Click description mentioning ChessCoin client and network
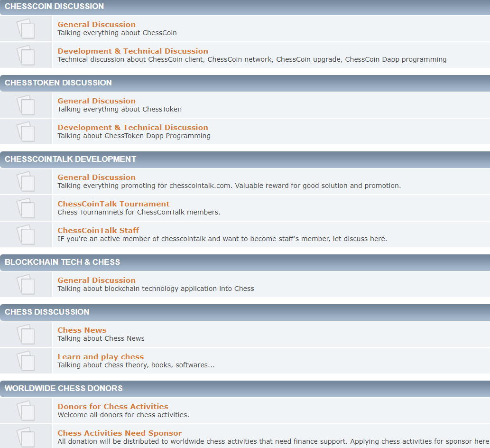Viewport: 490px width, 448px height. (x=252, y=59)
